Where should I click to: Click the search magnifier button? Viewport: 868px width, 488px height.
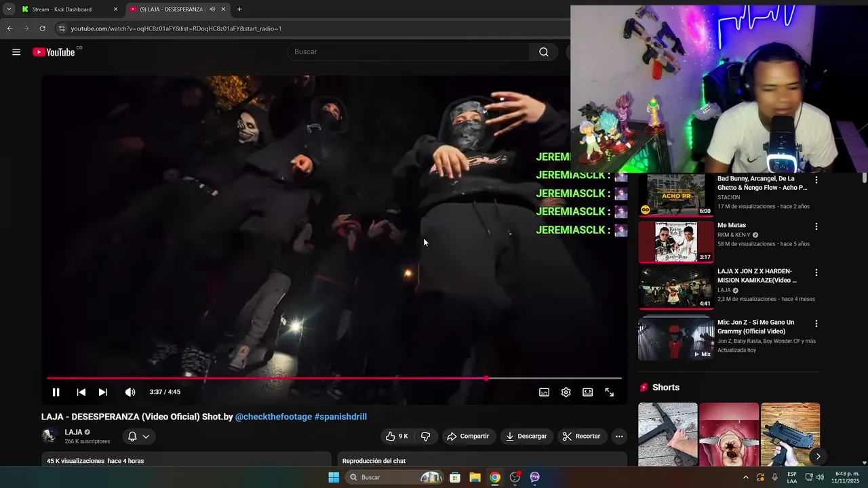[x=544, y=52]
